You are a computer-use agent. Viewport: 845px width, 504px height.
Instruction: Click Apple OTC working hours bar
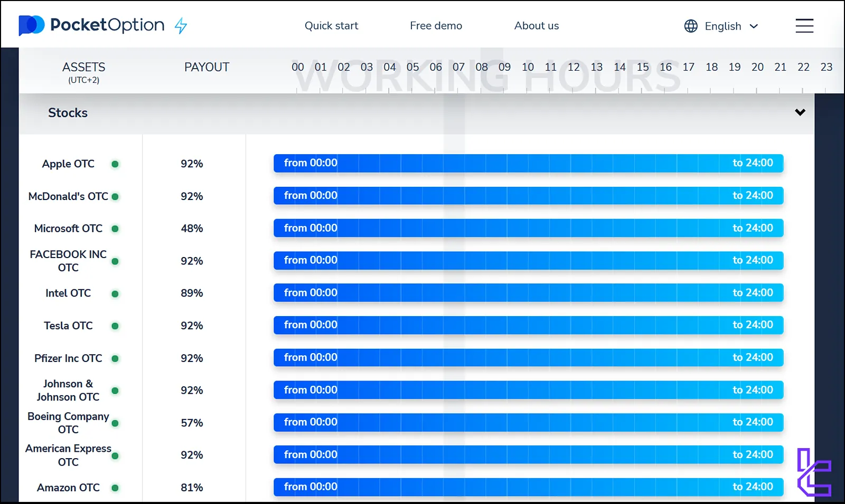coord(528,163)
